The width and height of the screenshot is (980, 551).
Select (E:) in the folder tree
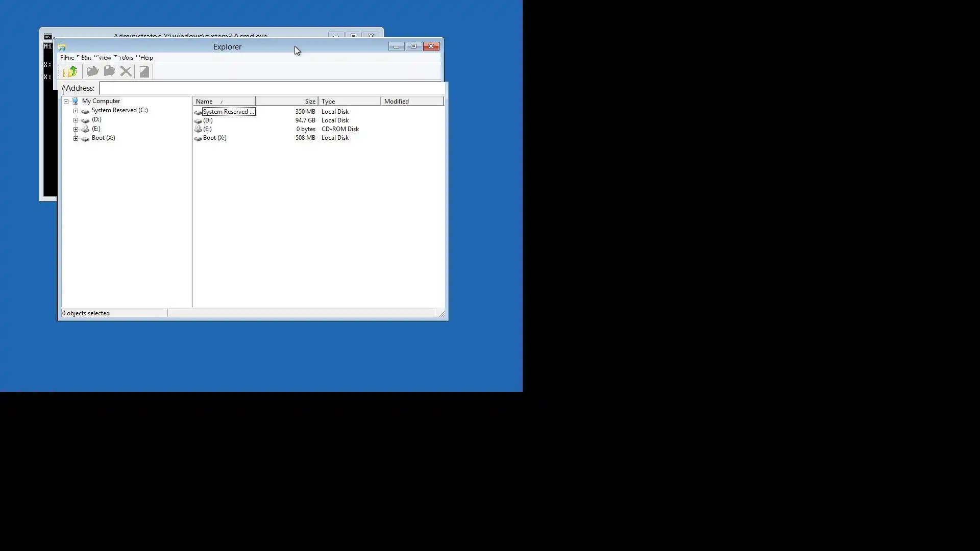(96, 129)
